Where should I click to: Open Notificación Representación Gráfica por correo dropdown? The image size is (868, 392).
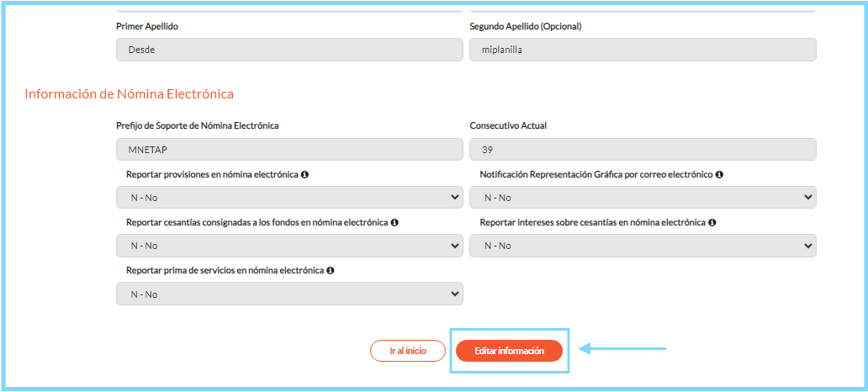(643, 197)
